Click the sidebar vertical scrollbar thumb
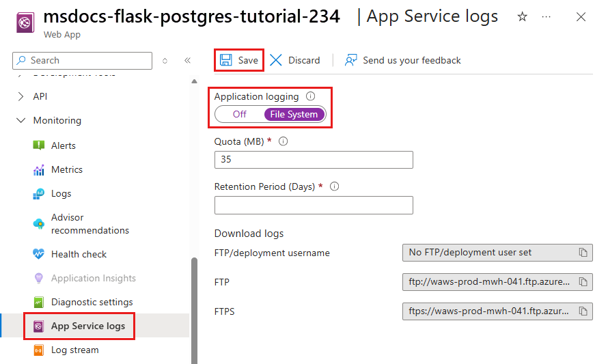Image resolution: width=608 pixels, height=364 pixels. [x=194, y=310]
